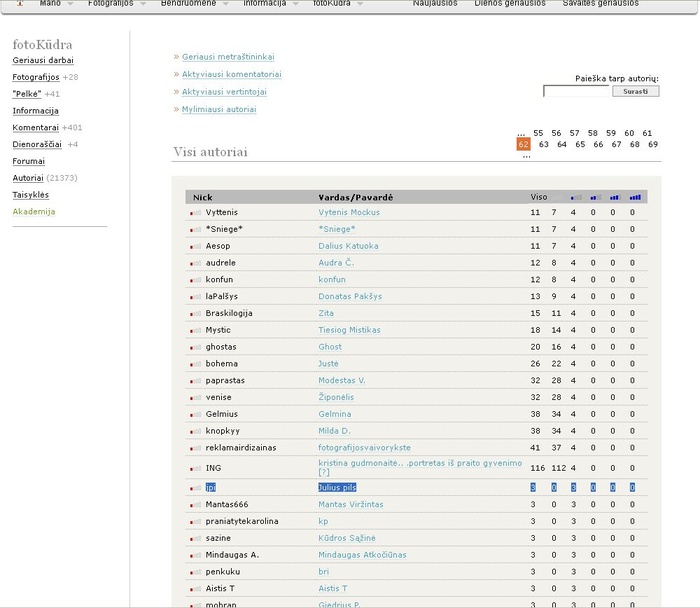Expand the Bendruomenė dropdown arrow in top menu
Image resolution: width=700 pixels, height=608 pixels.
(225, 4)
